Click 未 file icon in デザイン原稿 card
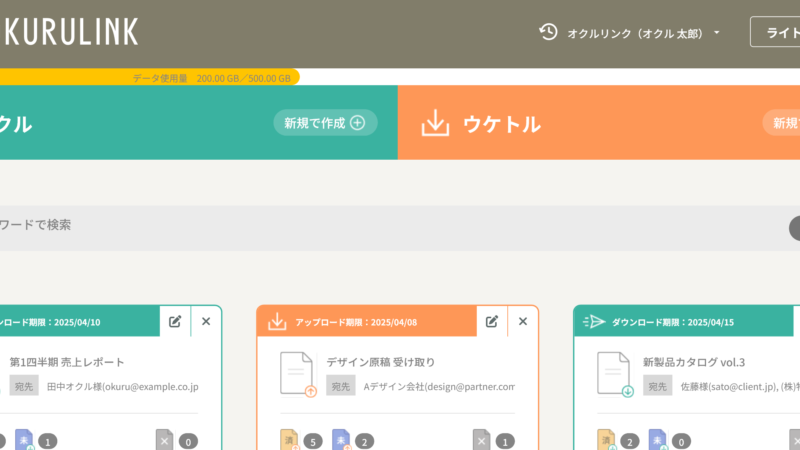Viewport: 800px width, 450px height. pos(341,440)
